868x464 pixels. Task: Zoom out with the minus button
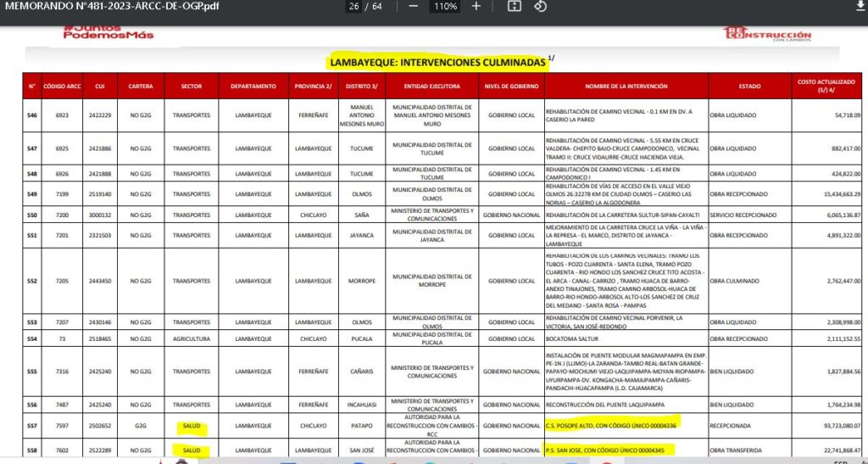414,6
